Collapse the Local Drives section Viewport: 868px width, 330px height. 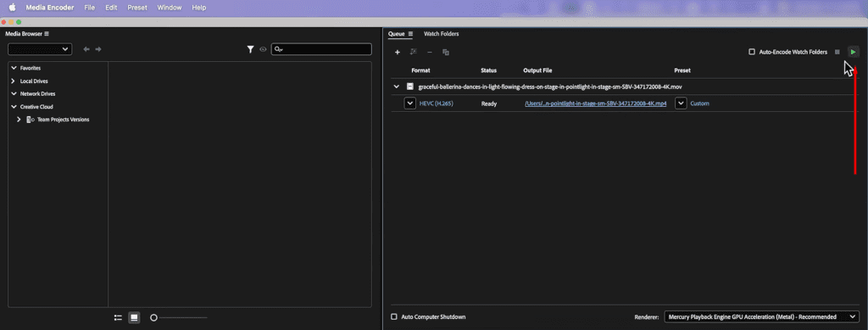click(14, 81)
